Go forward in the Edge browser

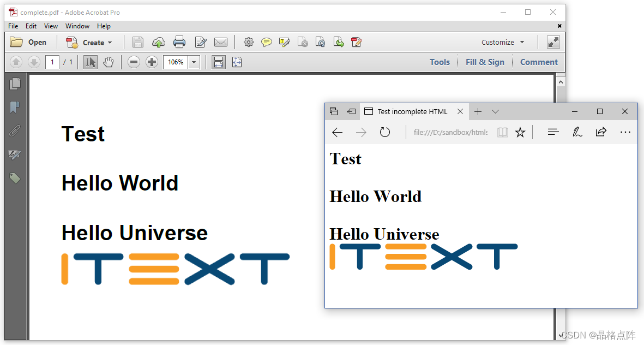361,133
